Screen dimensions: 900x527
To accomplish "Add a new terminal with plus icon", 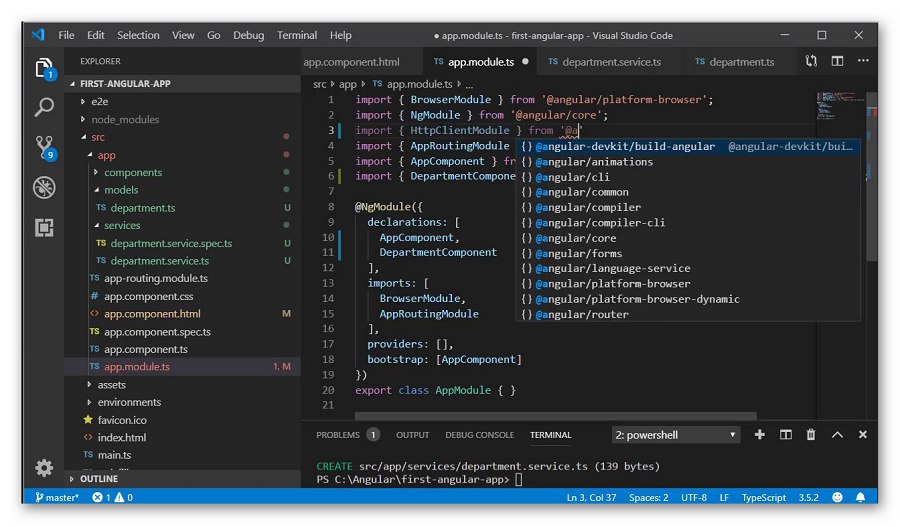I will pos(759,435).
